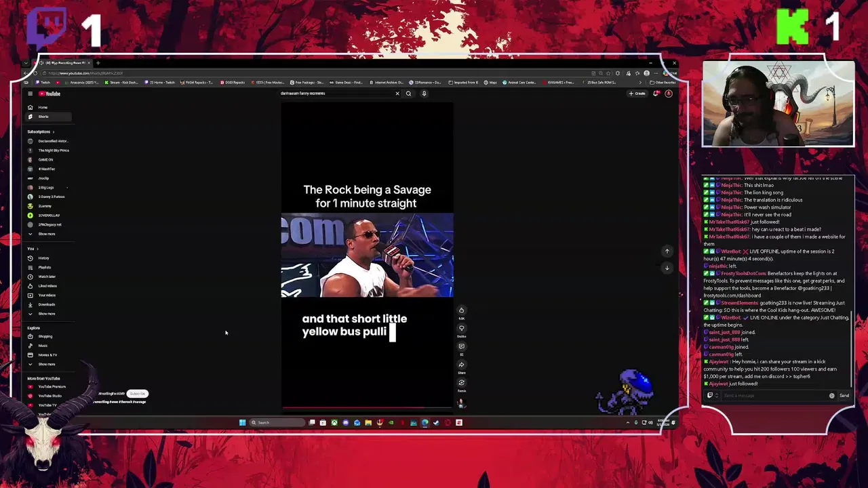Open Stream - Kick Dashboard bookmark

pos(121,83)
